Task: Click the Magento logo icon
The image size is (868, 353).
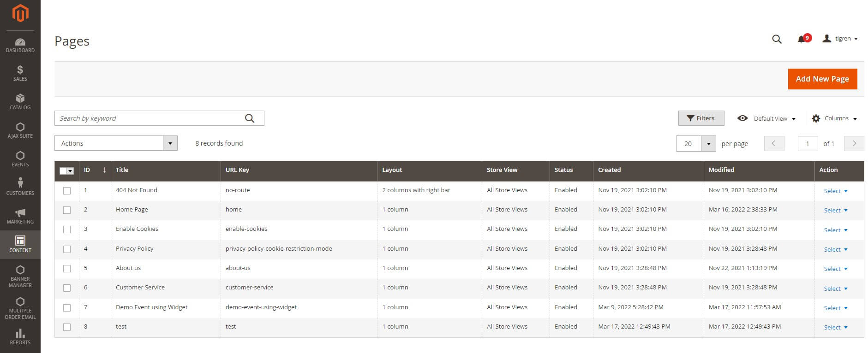Action: (20, 13)
